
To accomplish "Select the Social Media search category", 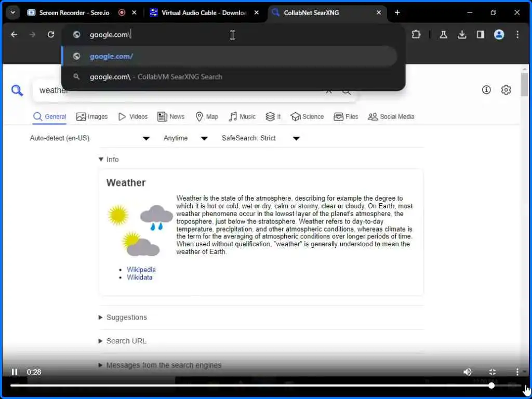I will click(391, 117).
